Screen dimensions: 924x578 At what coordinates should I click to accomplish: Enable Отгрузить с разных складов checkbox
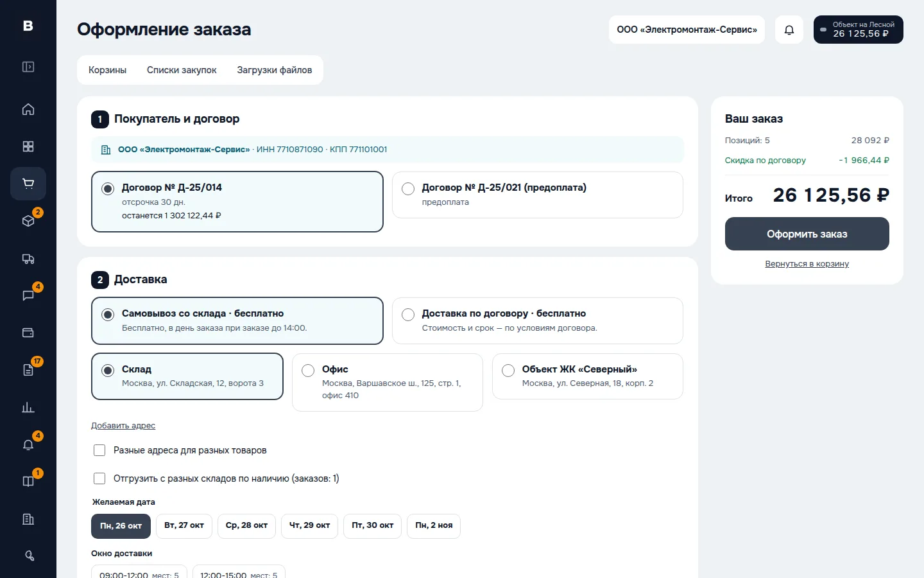(x=99, y=478)
